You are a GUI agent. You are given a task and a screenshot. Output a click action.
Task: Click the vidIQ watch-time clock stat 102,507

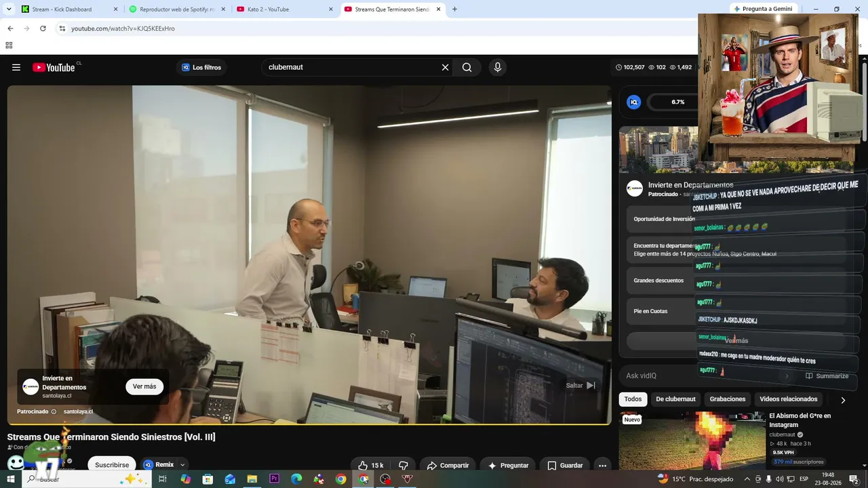pyautogui.click(x=630, y=67)
